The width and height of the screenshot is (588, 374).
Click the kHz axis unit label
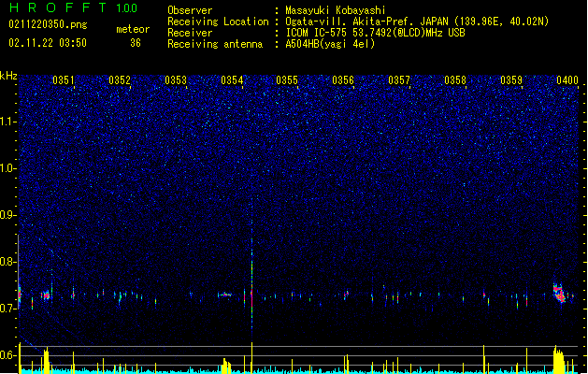pyautogui.click(x=8, y=76)
